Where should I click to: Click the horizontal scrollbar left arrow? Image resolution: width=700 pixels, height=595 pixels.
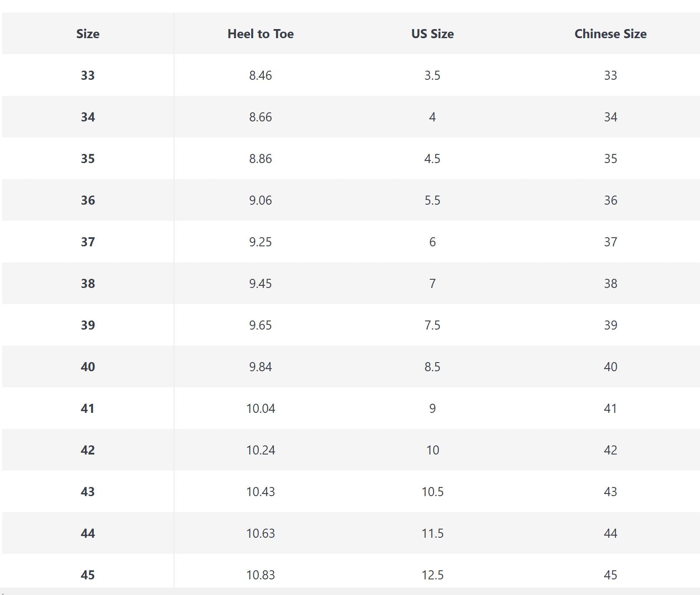pos(3,592)
